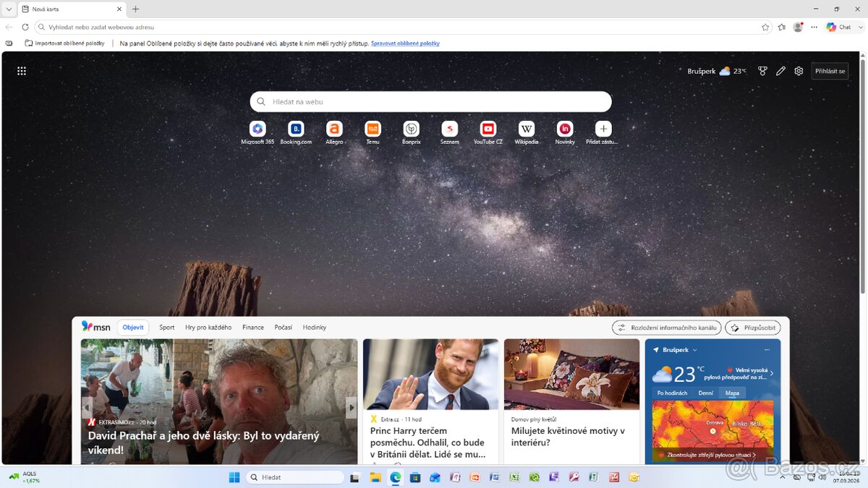Show hidden tray icons chevron
Screen dimensions: 868x488
click(782, 477)
